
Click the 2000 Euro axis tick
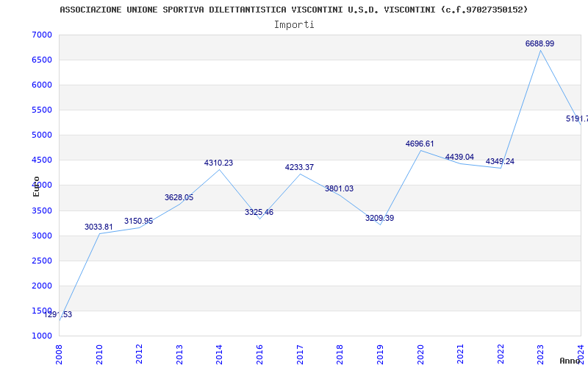coord(42,286)
